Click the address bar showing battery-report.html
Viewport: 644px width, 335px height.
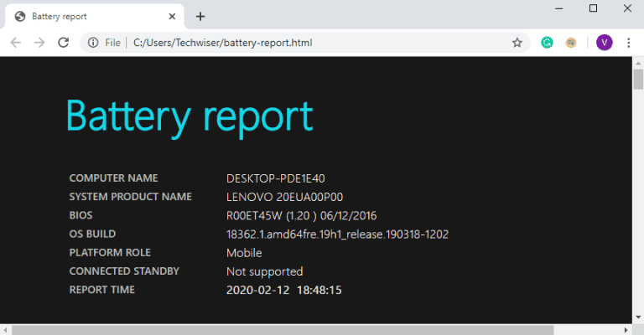click(304, 43)
